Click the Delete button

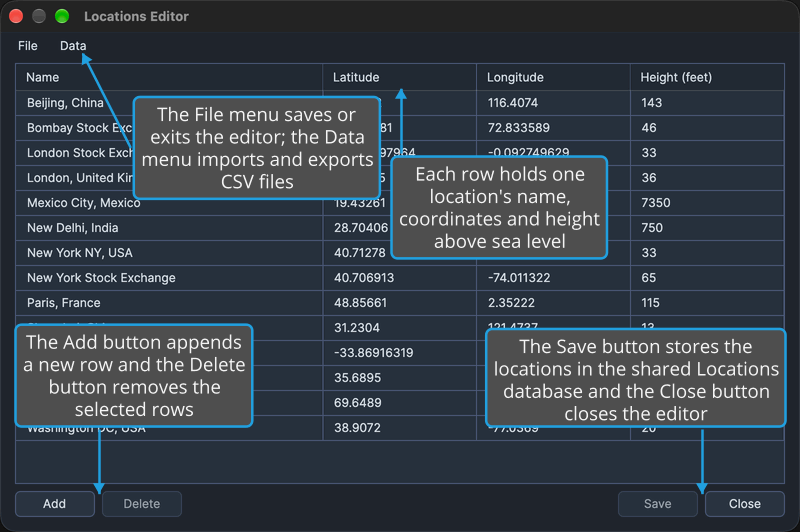pos(142,504)
